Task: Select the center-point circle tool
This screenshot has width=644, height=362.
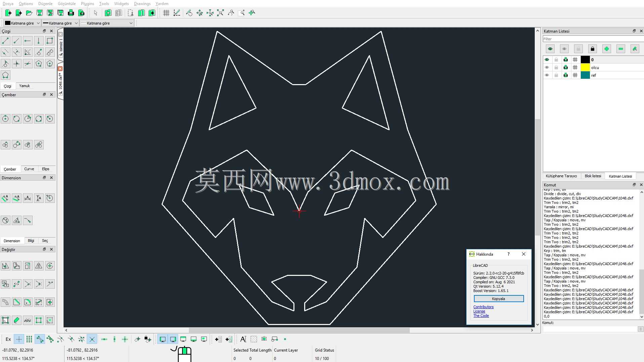Action: 5,119
